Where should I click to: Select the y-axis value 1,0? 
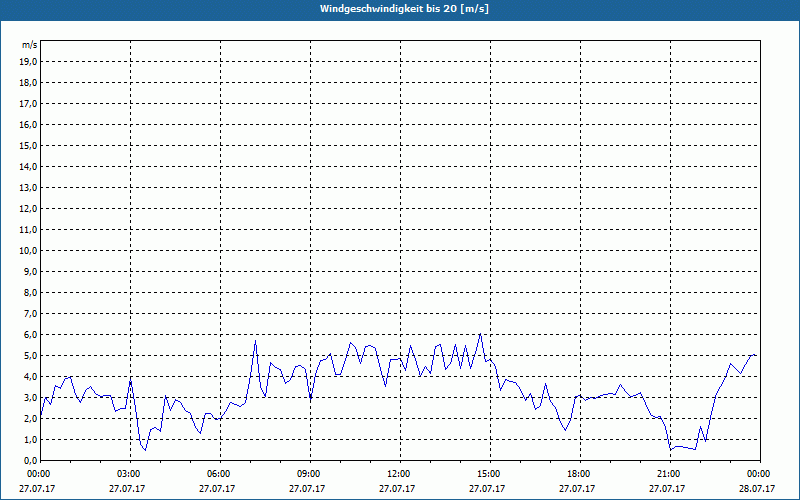(30, 440)
